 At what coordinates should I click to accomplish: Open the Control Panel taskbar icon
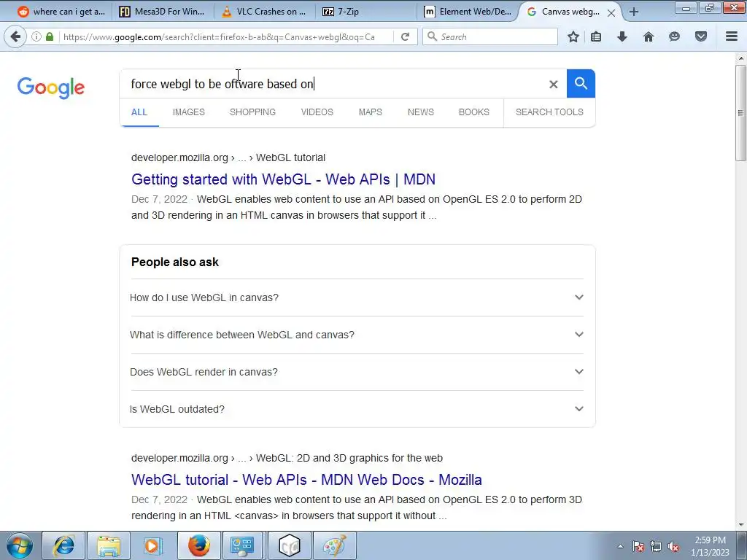pos(244,545)
